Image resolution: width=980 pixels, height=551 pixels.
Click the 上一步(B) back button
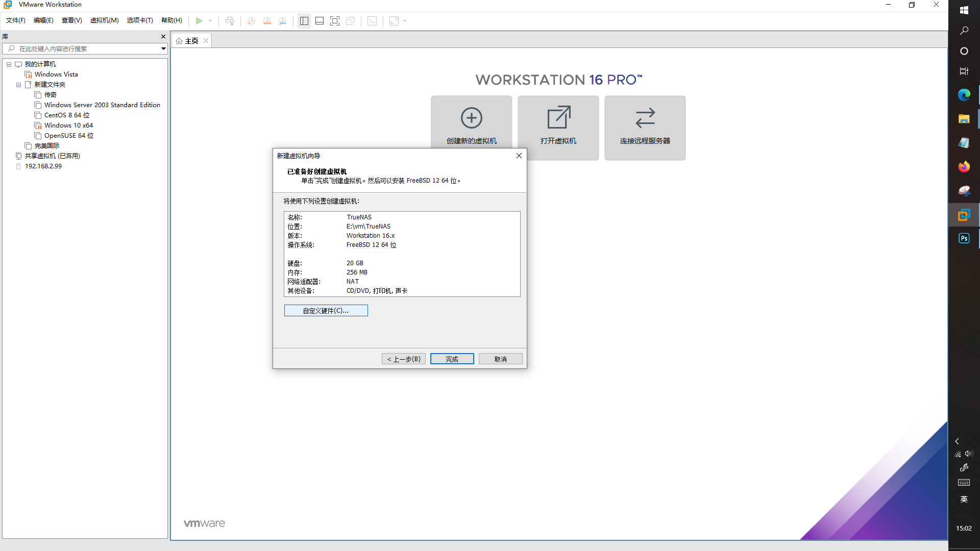[403, 359]
